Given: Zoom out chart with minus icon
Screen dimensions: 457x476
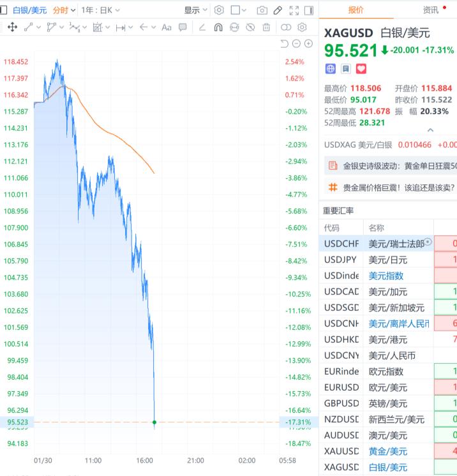Looking at the screenshot, I should 296,44.
